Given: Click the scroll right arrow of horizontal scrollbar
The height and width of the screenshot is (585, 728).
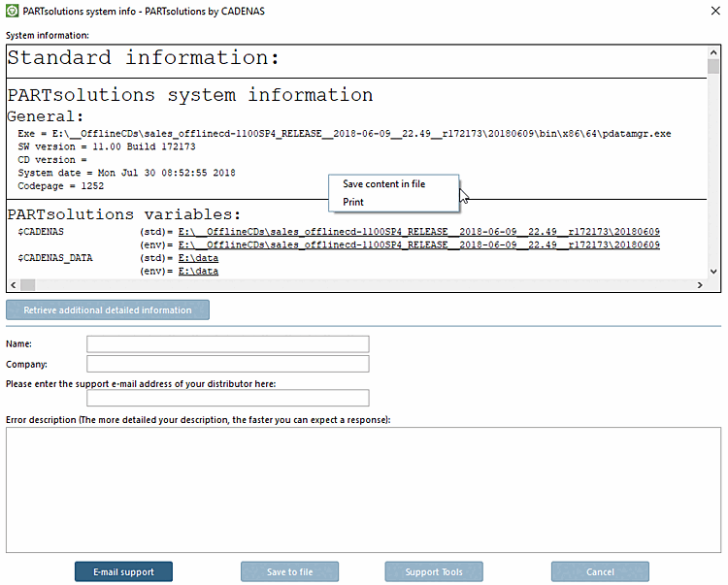Looking at the screenshot, I should pos(700,285).
